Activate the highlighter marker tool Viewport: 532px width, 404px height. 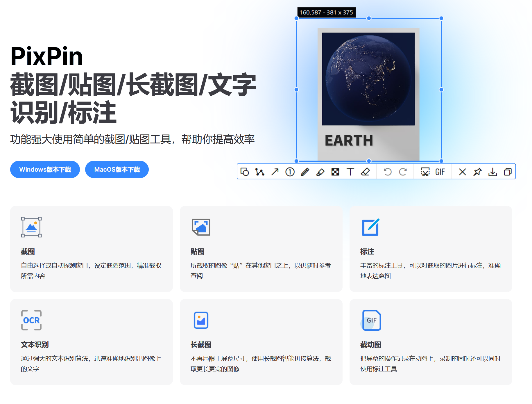320,172
